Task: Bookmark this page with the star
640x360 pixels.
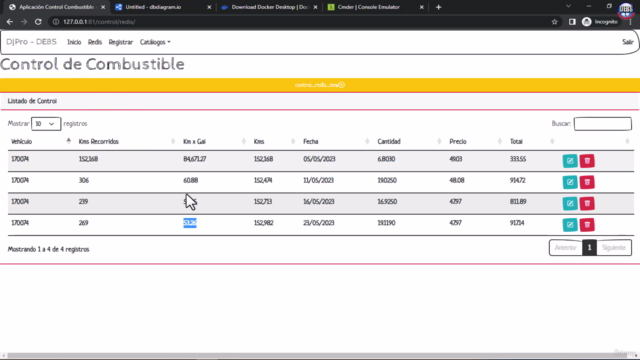Action: coord(554,22)
